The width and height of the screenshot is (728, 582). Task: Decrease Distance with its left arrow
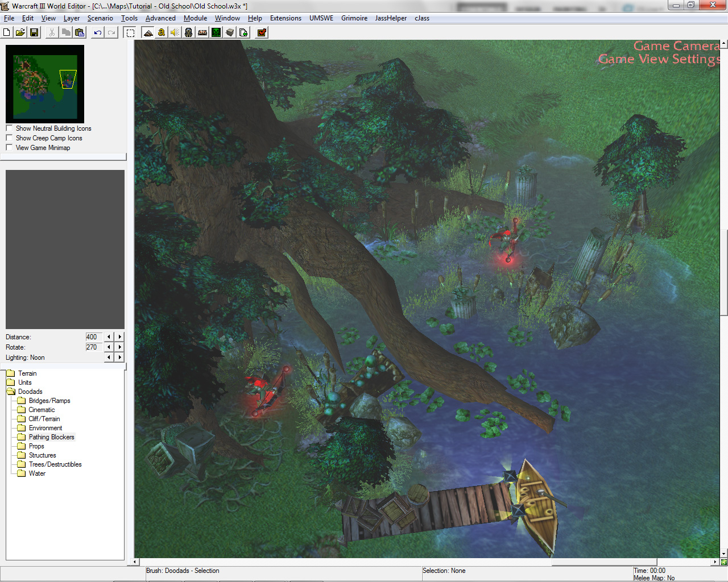[x=109, y=337]
